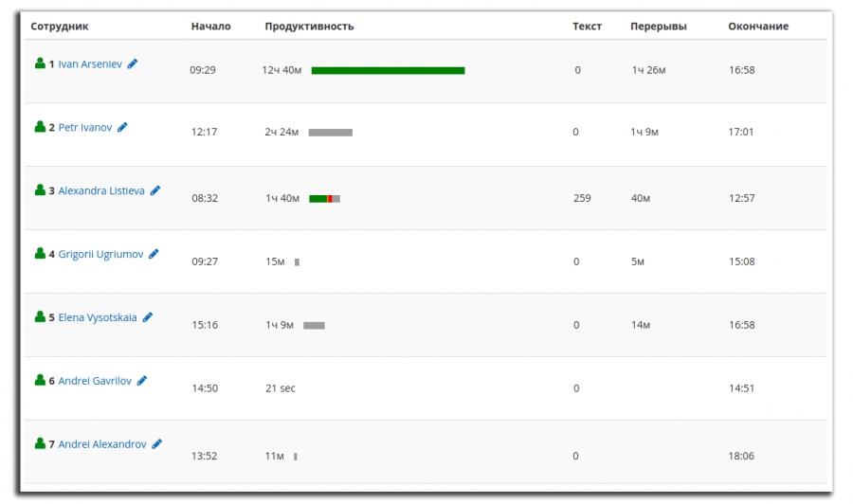Click Petr Ivanov's gray productivity bar

[330, 133]
